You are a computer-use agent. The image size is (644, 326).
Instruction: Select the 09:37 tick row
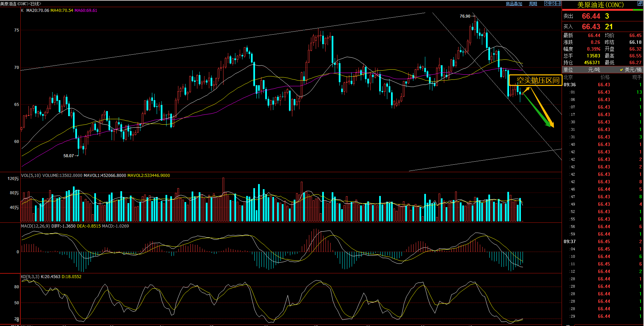(x=603, y=241)
